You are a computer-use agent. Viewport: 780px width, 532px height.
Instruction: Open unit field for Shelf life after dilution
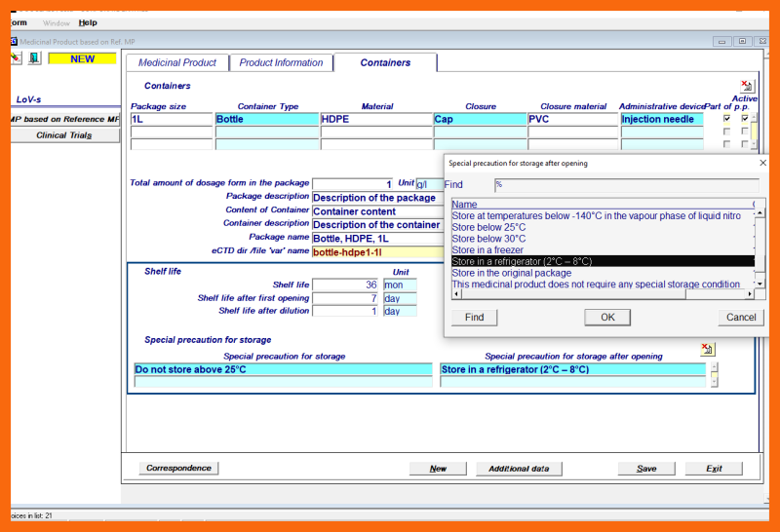click(400, 311)
